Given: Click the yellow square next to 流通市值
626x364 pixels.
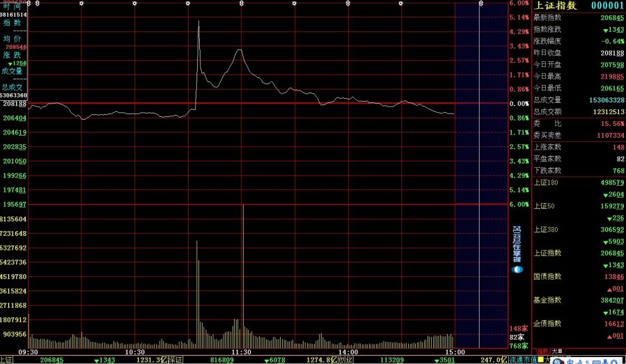Looking at the screenshot, I should coord(540,360).
